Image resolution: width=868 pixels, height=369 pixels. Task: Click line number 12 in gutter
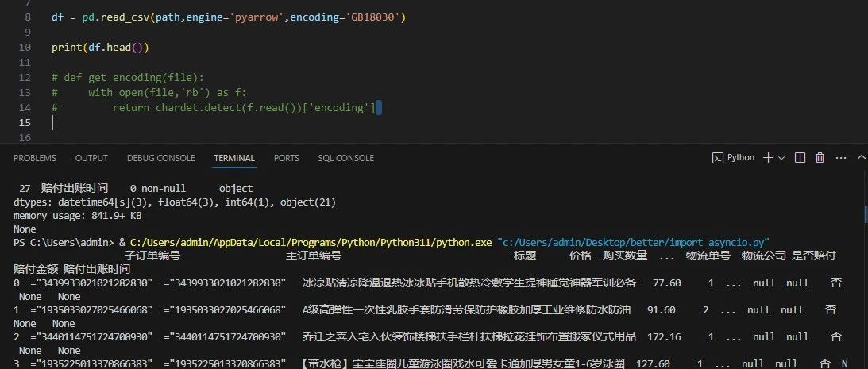point(25,78)
